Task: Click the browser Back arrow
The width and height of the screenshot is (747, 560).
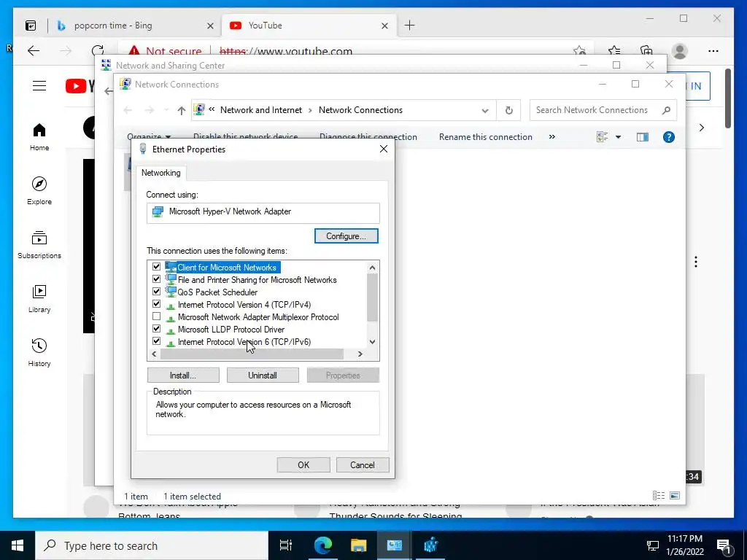Action: [x=34, y=50]
